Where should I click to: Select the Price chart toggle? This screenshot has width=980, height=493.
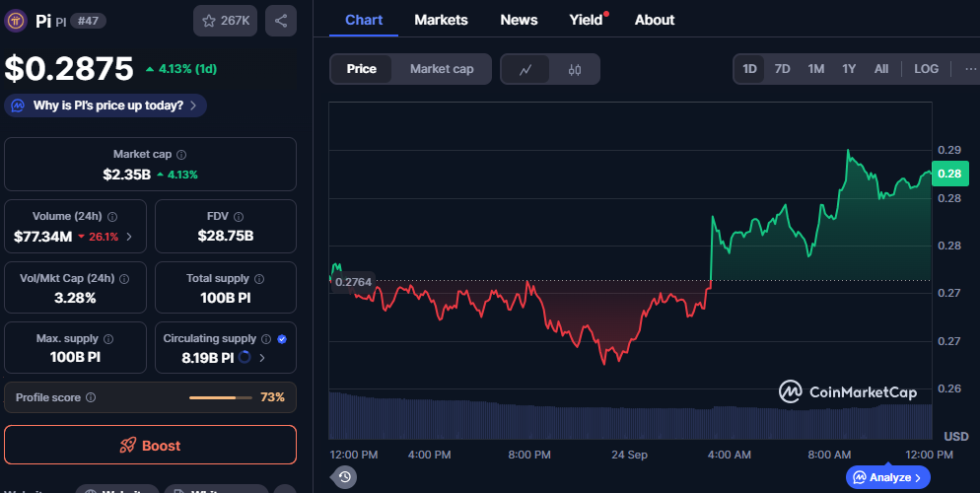click(x=361, y=69)
